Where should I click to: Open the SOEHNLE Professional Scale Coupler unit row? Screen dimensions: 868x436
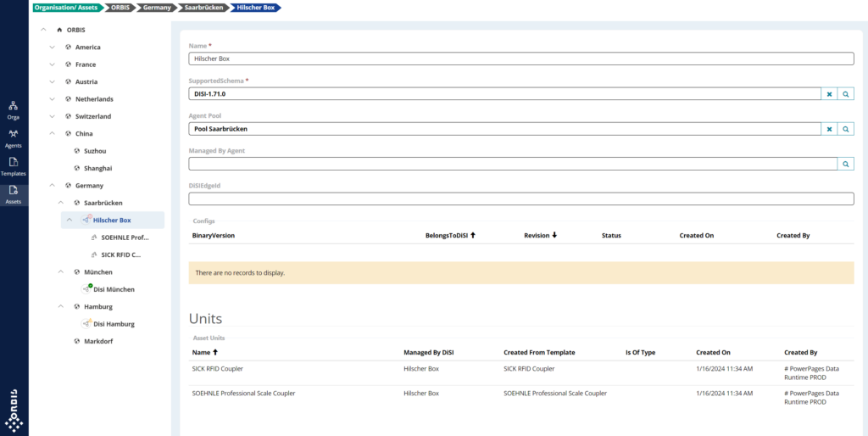coord(243,394)
